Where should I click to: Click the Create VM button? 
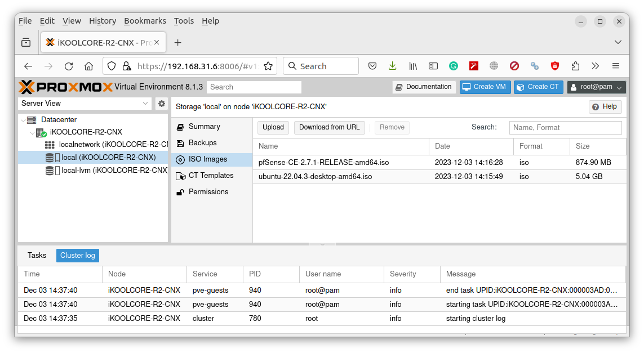[x=485, y=87]
